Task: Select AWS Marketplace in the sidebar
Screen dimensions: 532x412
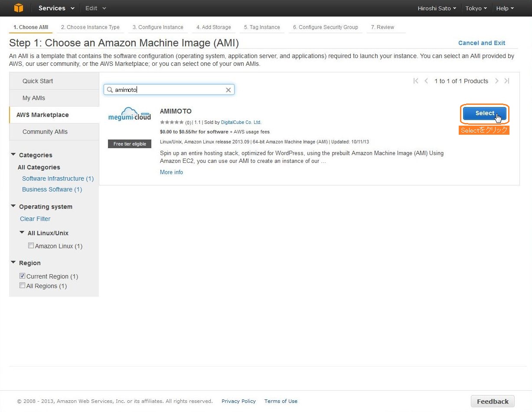Action: [x=54, y=115]
